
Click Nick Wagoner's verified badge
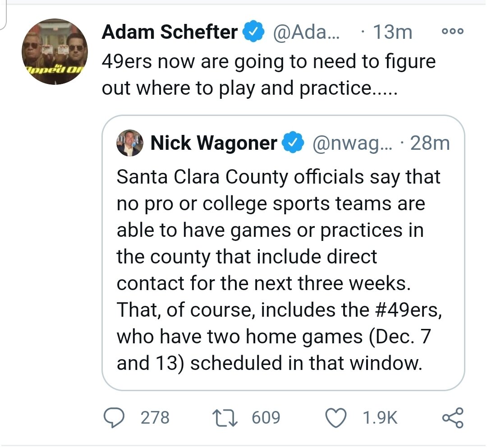(293, 143)
